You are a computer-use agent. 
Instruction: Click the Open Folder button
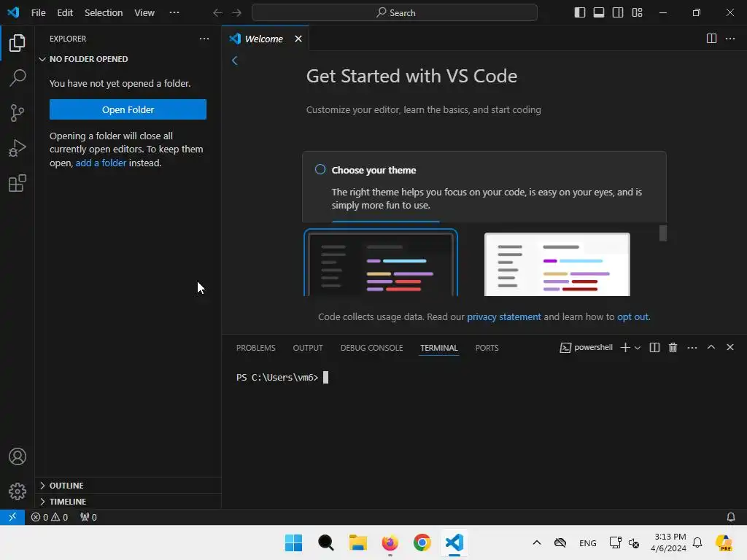click(128, 109)
